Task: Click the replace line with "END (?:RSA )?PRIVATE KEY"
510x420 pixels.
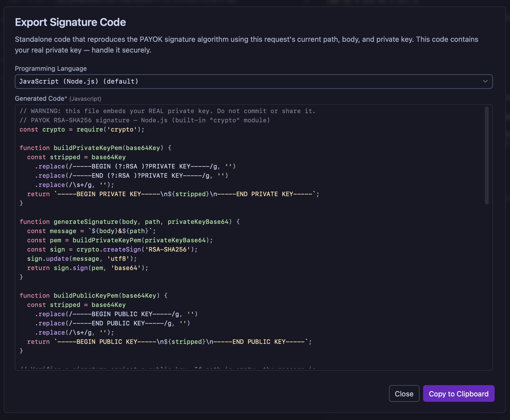Action: pos(131,176)
